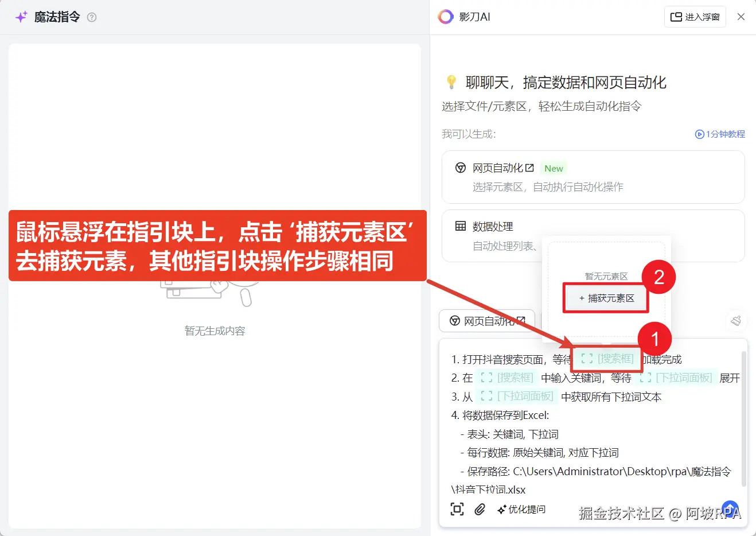Click the New badge on 网页自动化 card
Screen dimensions: 756x536
coord(554,168)
